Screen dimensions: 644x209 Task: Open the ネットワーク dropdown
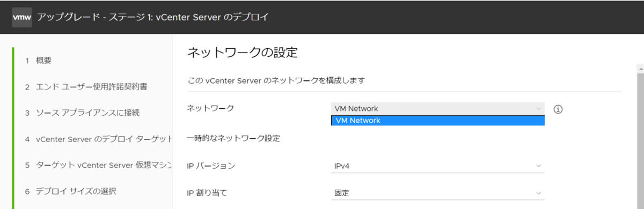(438, 109)
